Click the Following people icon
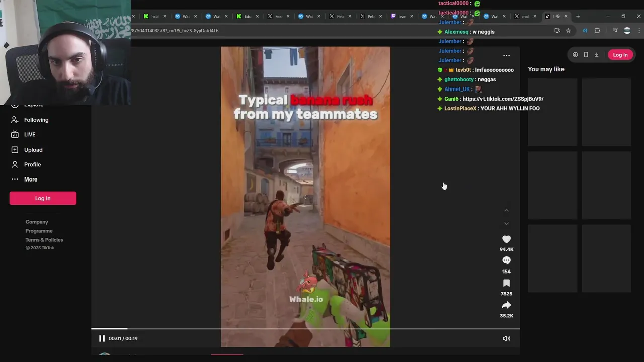 (x=15, y=120)
